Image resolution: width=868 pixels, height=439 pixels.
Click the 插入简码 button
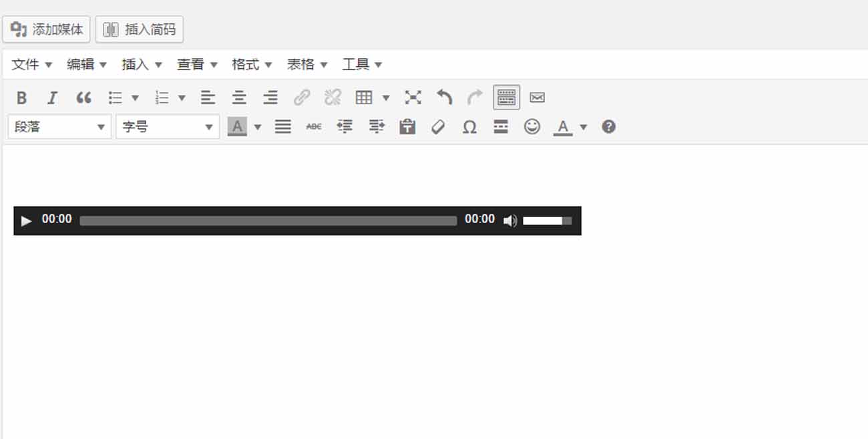tap(140, 29)
